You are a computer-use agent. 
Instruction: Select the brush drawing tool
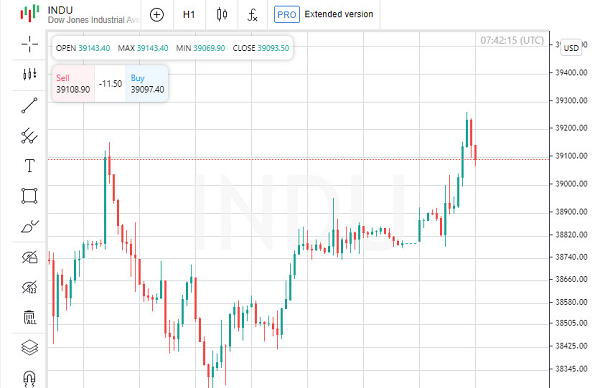point(29,227)
